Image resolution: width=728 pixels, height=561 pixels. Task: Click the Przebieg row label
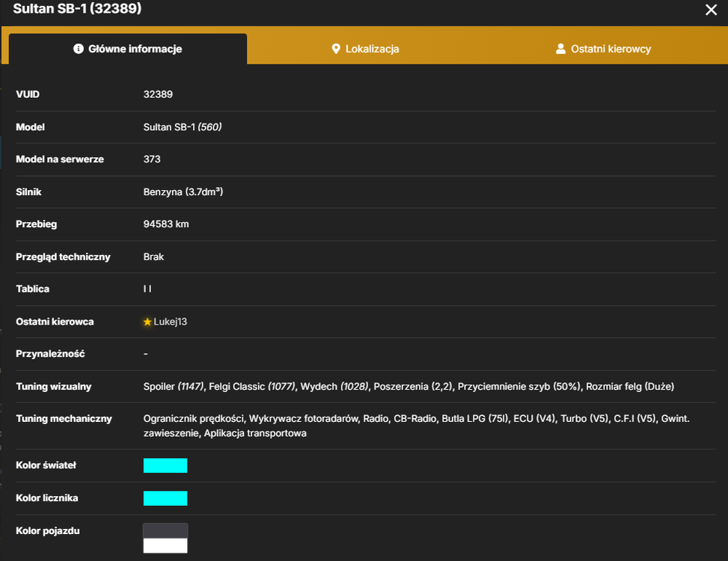point(36,224)
